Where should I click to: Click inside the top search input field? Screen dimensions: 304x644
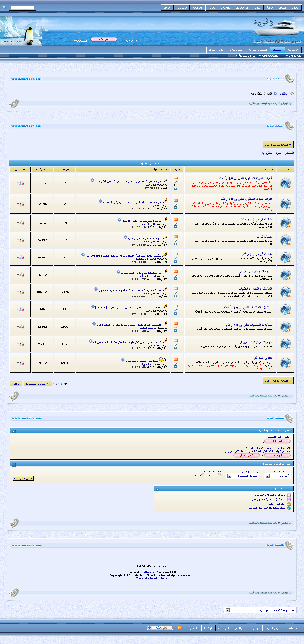coord(22,8)
